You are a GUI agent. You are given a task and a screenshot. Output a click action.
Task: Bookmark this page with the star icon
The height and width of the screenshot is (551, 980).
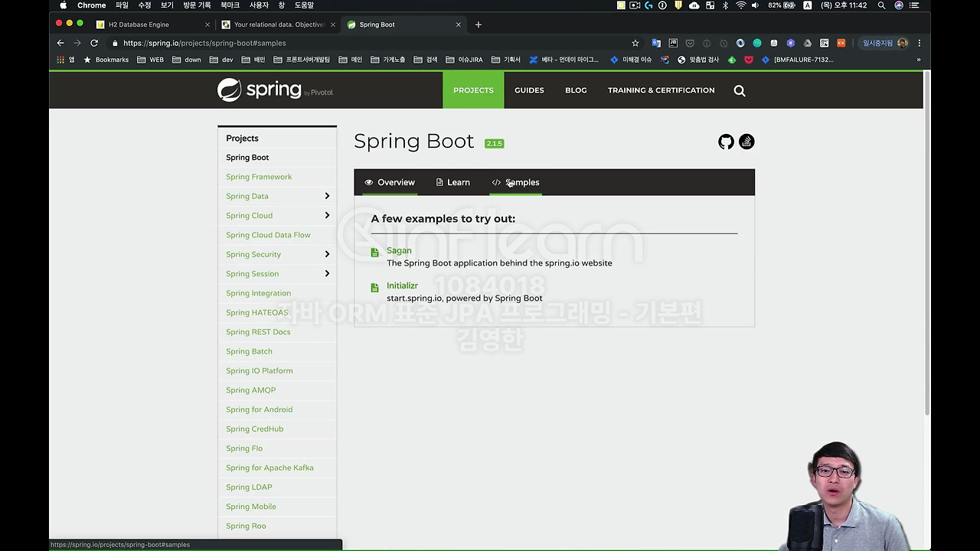coord(635,43)
